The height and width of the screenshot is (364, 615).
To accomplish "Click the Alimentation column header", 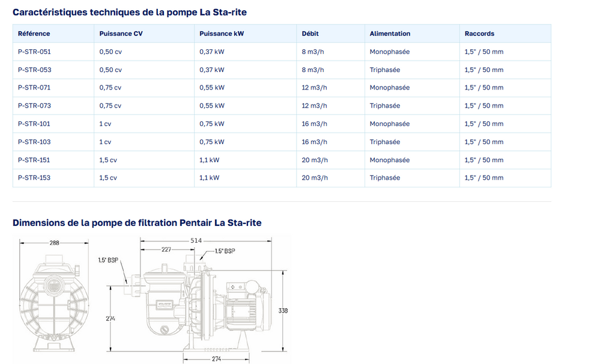I will click(x=412, y=34).
